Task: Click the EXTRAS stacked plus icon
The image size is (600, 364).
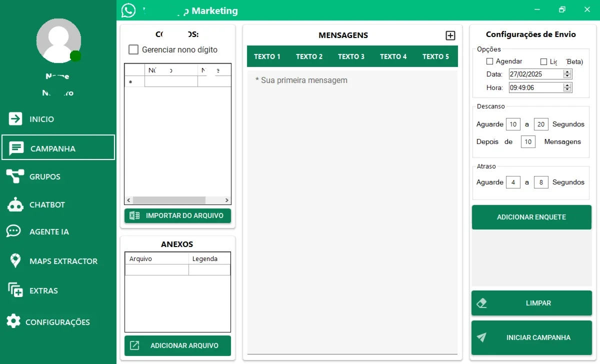Action: [x=15, y=290]
